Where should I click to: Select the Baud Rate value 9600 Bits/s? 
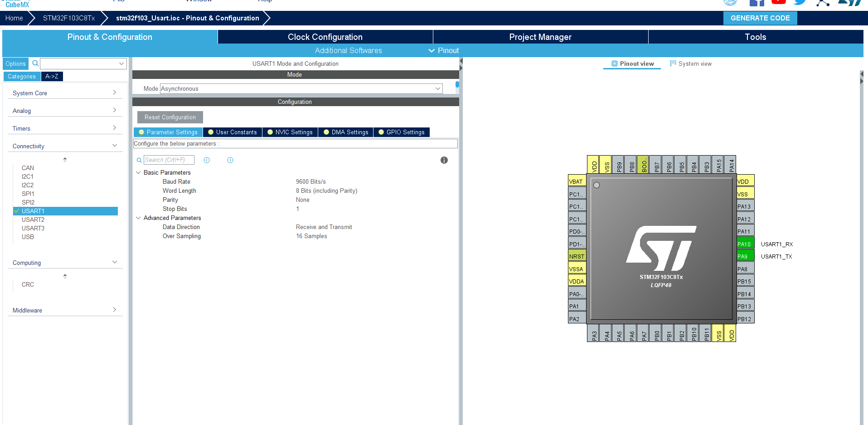[311, 181]
